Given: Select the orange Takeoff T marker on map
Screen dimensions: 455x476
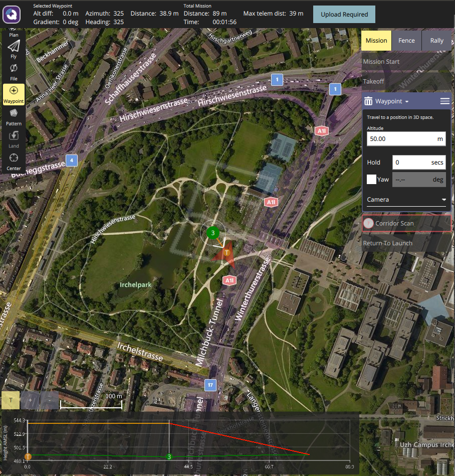Looking at the screenshot, I should [226, 253].
